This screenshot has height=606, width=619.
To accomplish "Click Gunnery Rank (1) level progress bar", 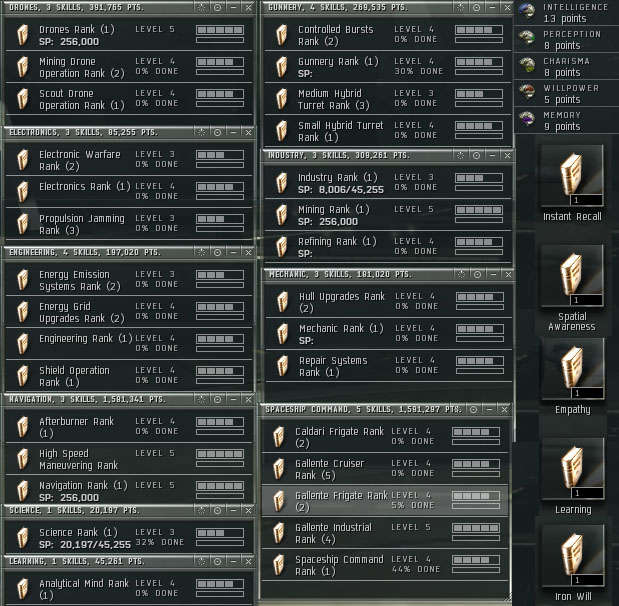I will (479, 62).
